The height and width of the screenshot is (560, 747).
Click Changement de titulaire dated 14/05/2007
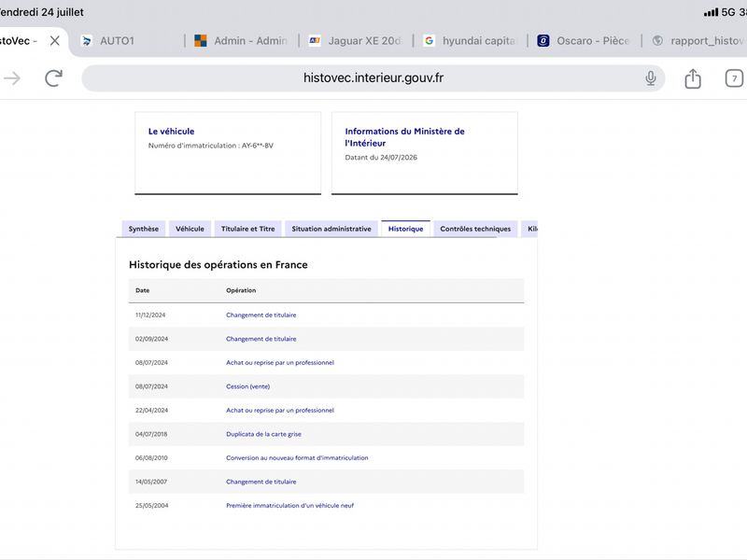click(261, 482)
